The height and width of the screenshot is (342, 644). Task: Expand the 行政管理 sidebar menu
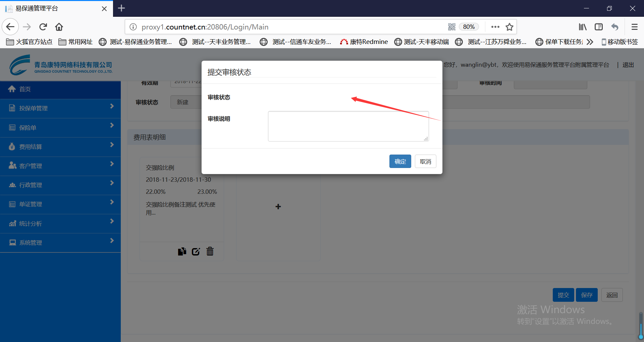pos(60,185)
